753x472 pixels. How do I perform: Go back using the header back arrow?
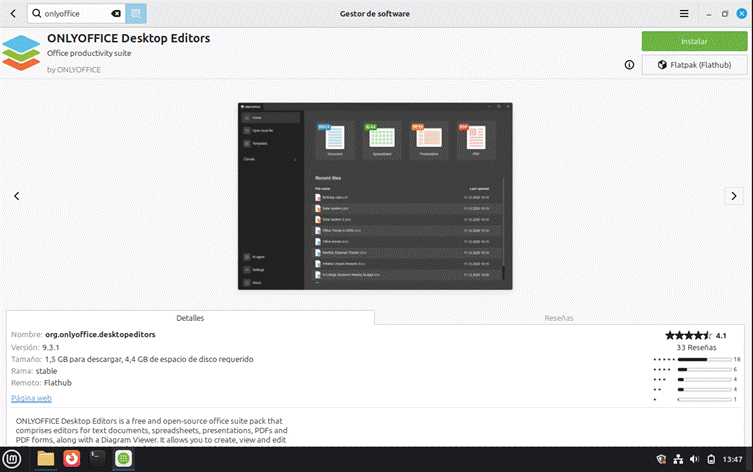click(13, 13)
